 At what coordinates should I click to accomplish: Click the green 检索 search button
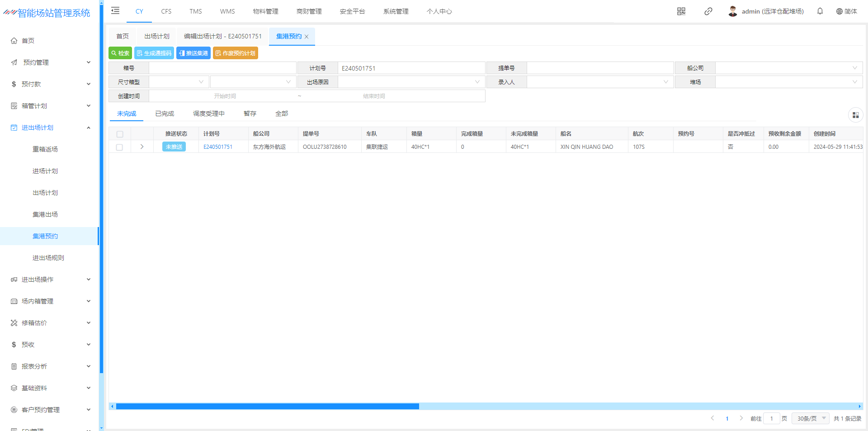120,53
